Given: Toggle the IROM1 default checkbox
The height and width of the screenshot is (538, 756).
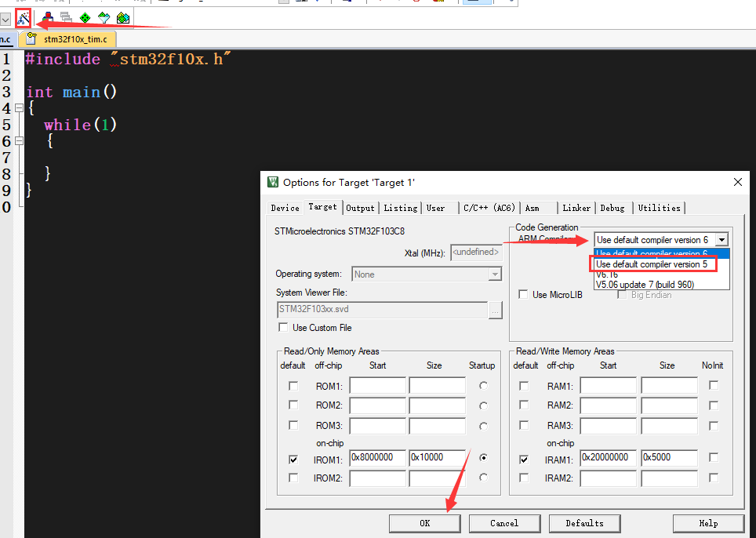Looking at the screenshot, I should 293,459.
